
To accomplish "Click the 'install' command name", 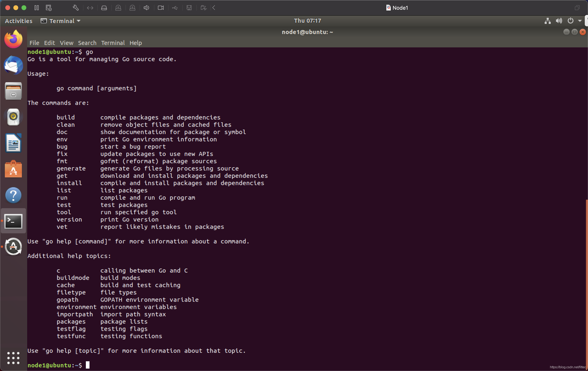I will tap(69, 183).
